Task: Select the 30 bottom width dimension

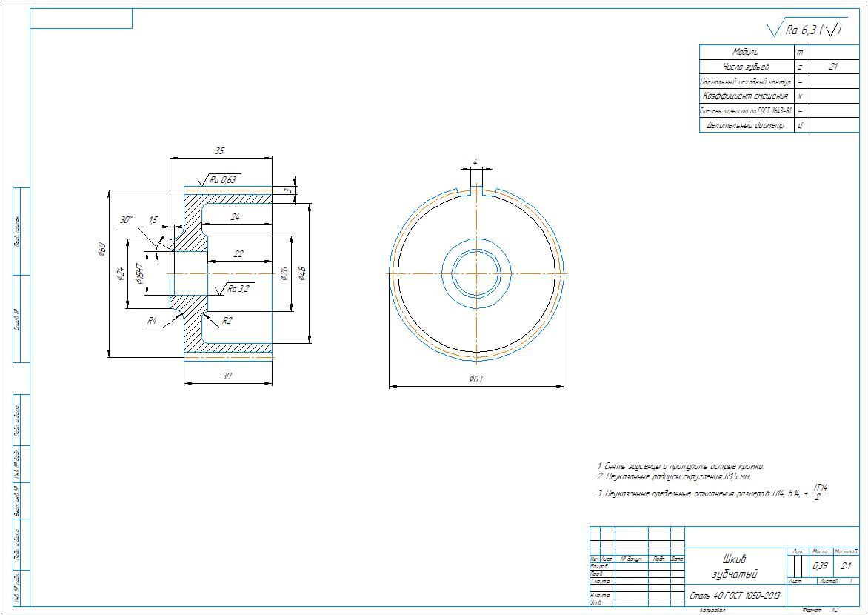Action: (x=227, y=376)
